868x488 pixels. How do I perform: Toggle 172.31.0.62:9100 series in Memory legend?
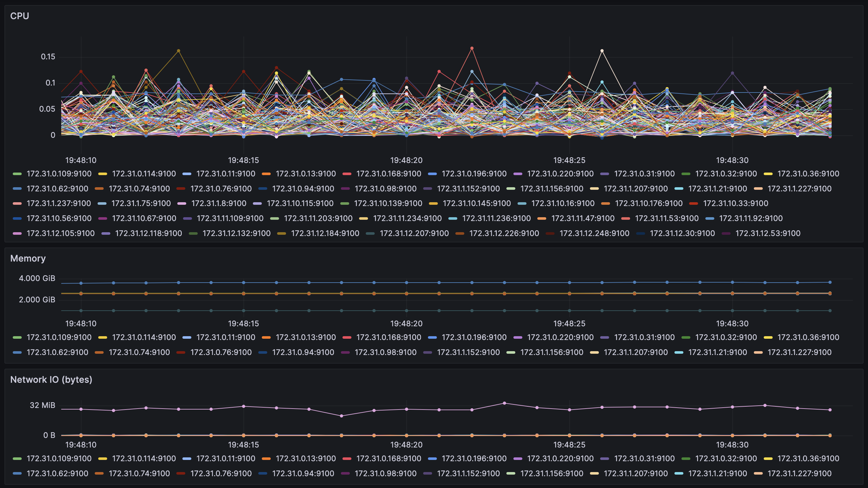point(57,352)
